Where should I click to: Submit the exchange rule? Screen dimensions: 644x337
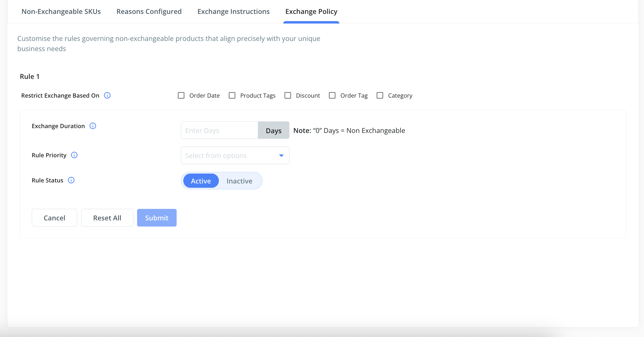tap(157, 218)
